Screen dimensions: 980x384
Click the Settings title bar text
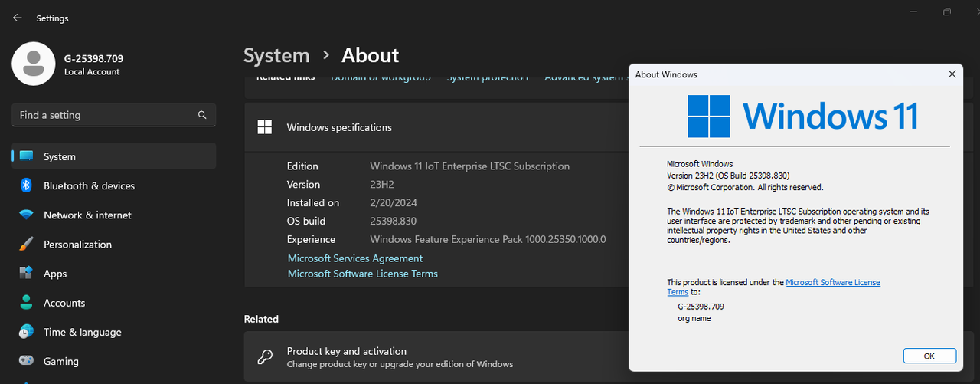tap(52, 18)
